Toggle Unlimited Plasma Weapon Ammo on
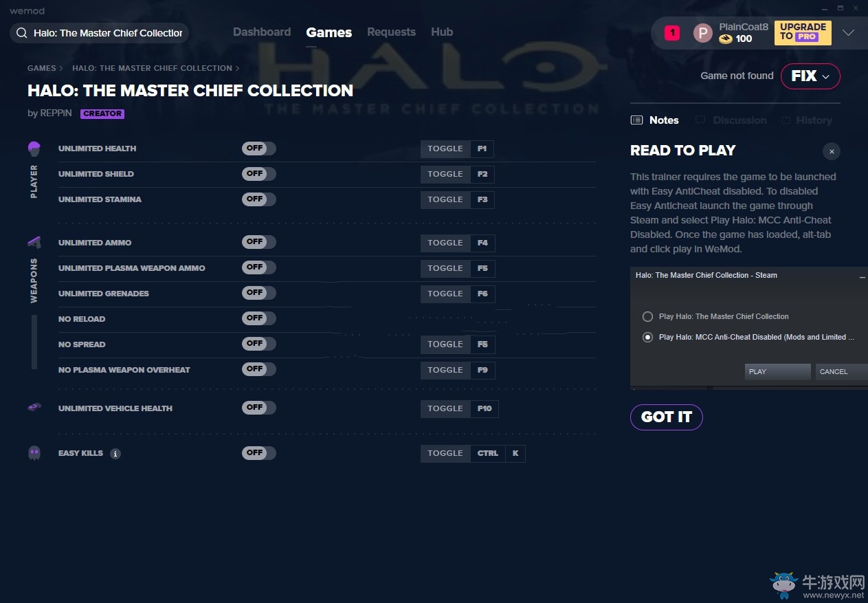 tap(258, 267)
